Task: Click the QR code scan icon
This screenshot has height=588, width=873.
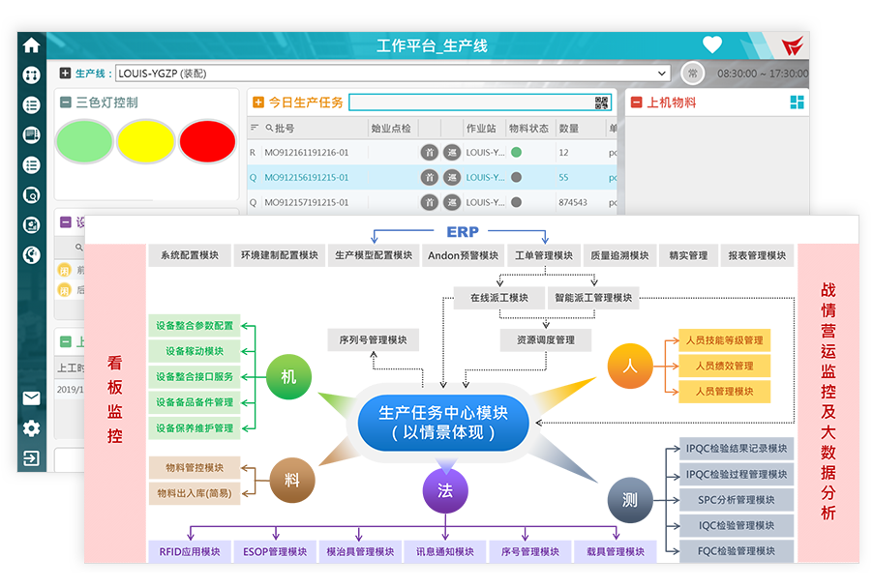Action: pos(602,103)
